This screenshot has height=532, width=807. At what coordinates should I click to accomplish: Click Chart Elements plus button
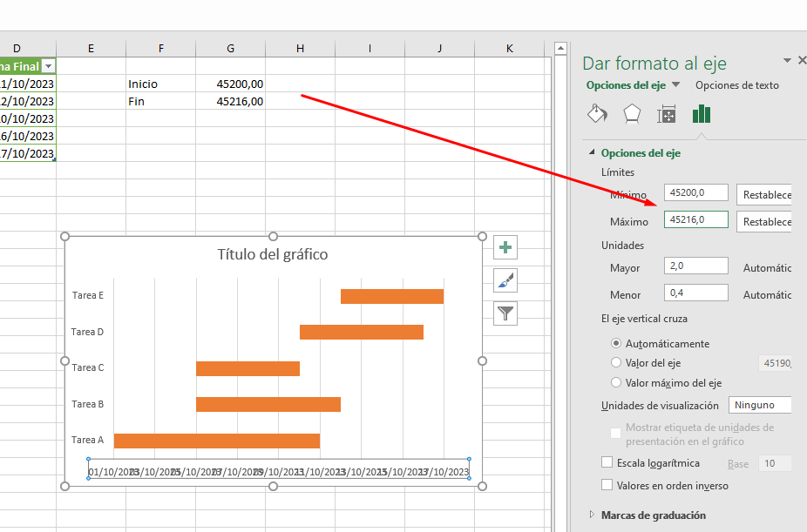click(x=505, y=248)
